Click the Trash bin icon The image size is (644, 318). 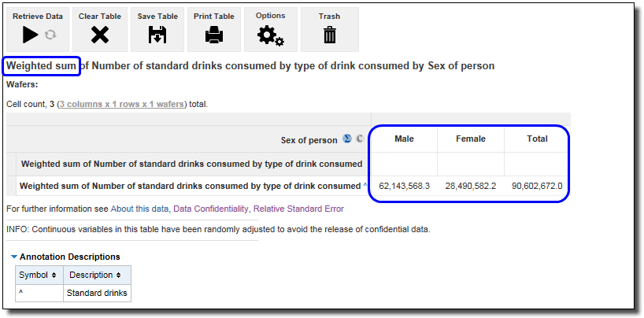pyautogui.click(x=330, y=35)
